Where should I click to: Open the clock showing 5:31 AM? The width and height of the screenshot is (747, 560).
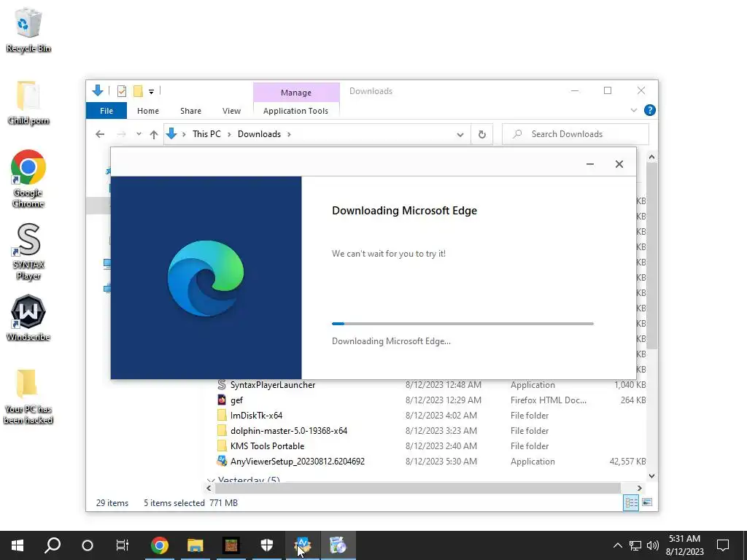click(x=684, y=545)
